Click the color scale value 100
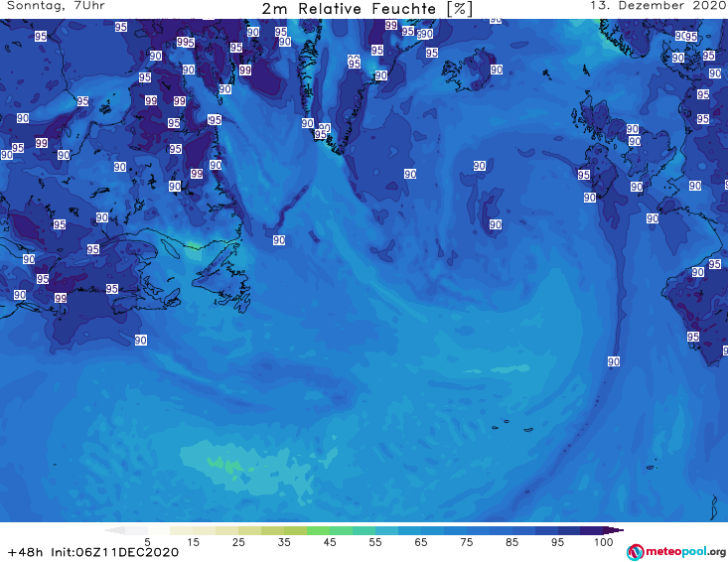 pos(604,542)
